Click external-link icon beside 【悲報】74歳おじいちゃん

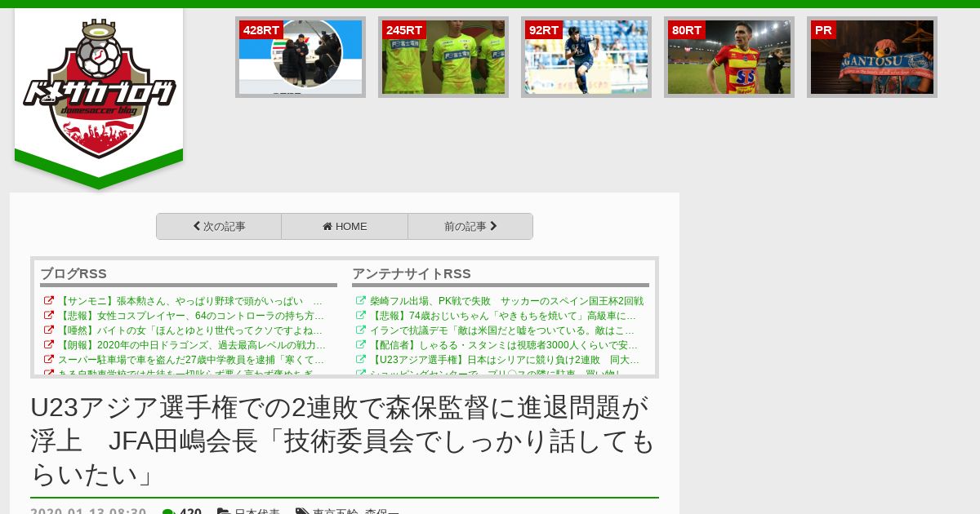(x=361, y=316)
